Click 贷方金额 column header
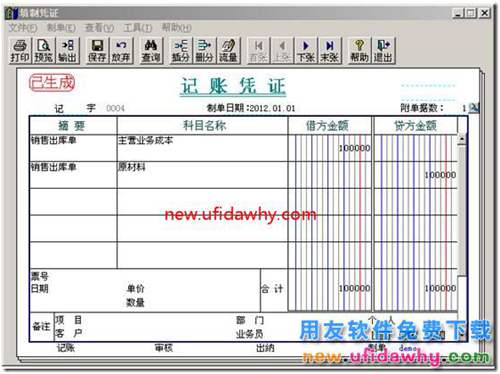 (416, 126)
